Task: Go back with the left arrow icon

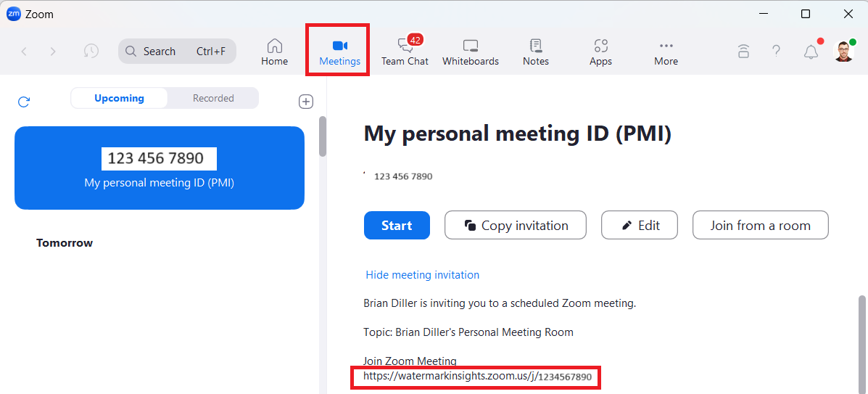Action: pos(24,52)
